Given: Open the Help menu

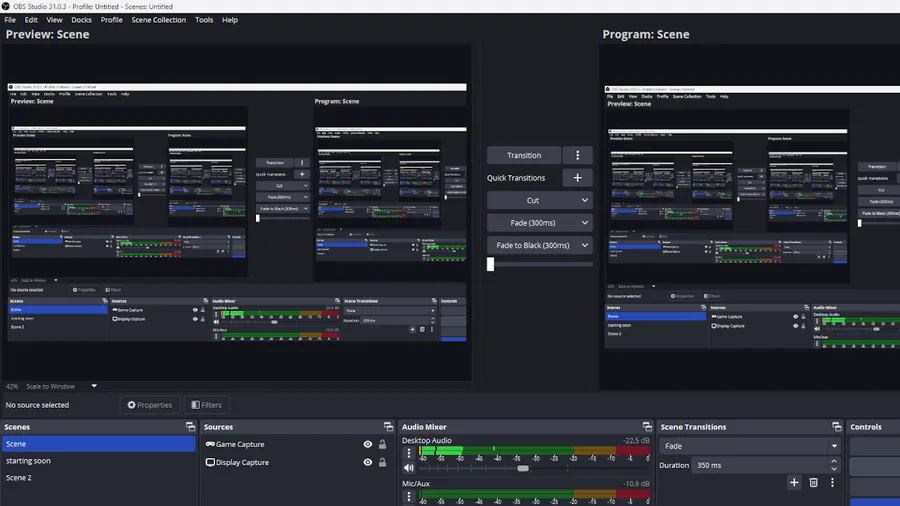Looking at the screenshot, I should click(x=230, y=20).
